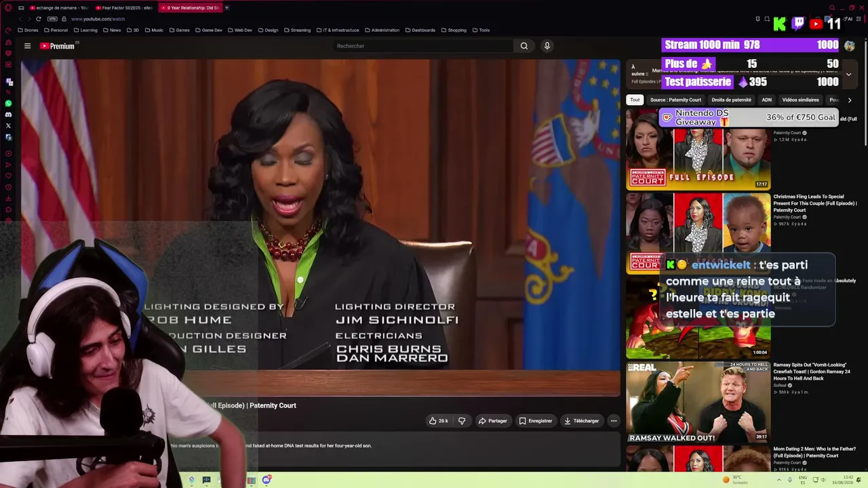Viewport: 868px width, 488px height.
Task: Open Christmas Fling Leads To Special Present title
Action: pyautogui.click(x=815, y=203)
